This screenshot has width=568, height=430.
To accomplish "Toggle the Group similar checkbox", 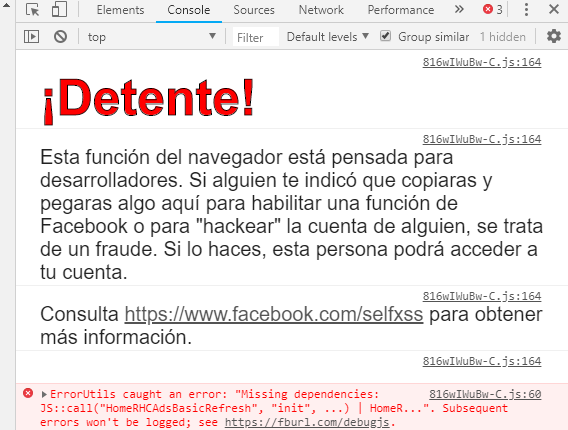I will [x=385, y=36].
